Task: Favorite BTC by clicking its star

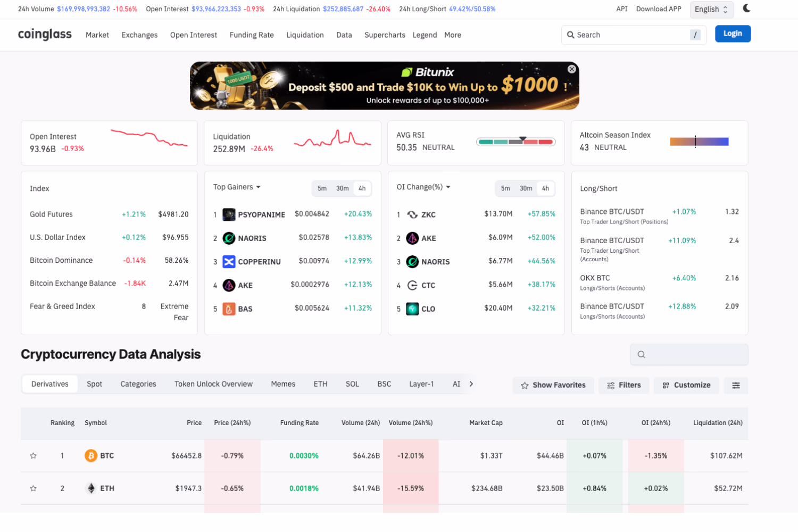Action: [x=33, y=455]
